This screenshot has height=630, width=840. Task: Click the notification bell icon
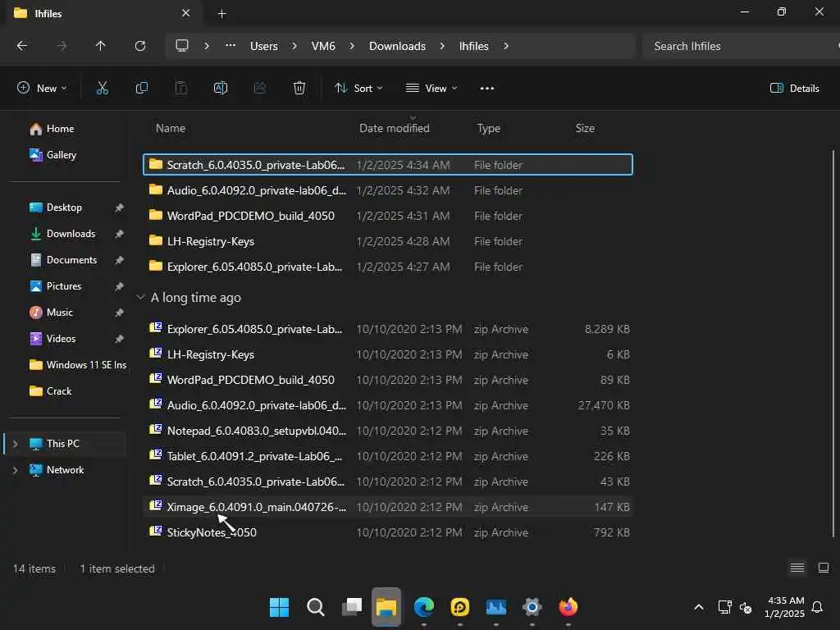click(817, 607)
